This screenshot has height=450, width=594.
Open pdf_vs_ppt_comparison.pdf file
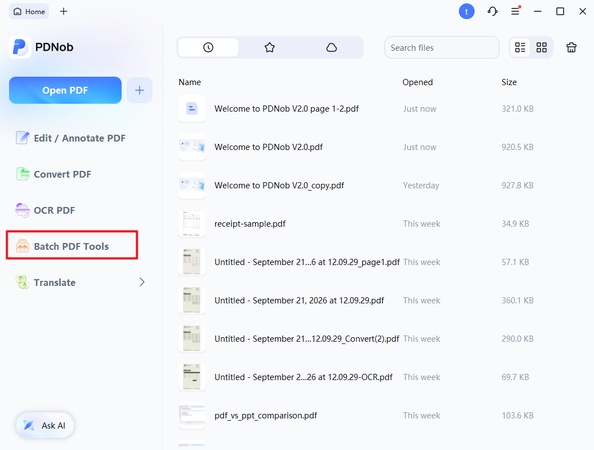[x=266, y=416]
